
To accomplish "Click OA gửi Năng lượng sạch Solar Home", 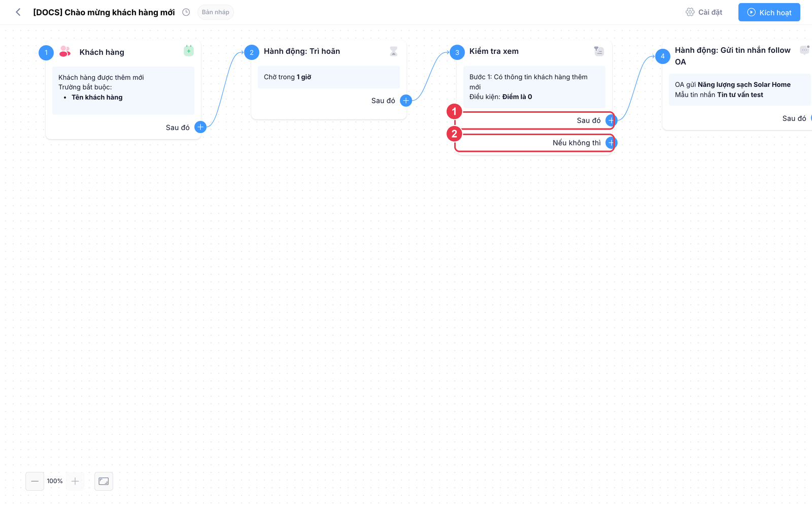I will point(733,85).
